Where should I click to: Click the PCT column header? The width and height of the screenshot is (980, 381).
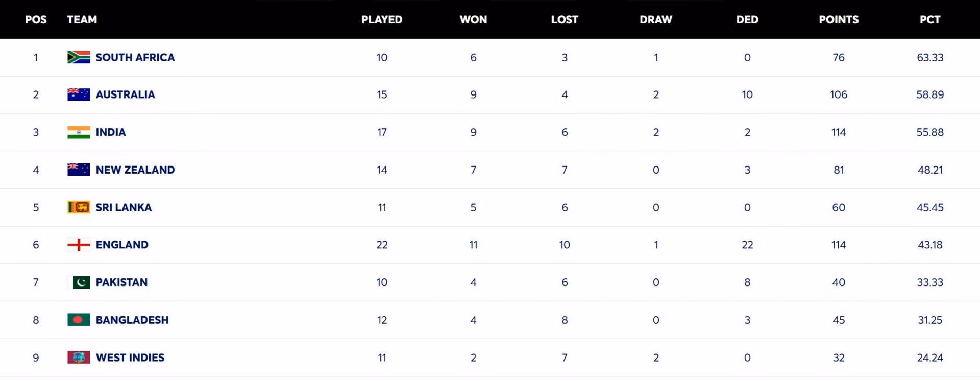click(930, 19)
